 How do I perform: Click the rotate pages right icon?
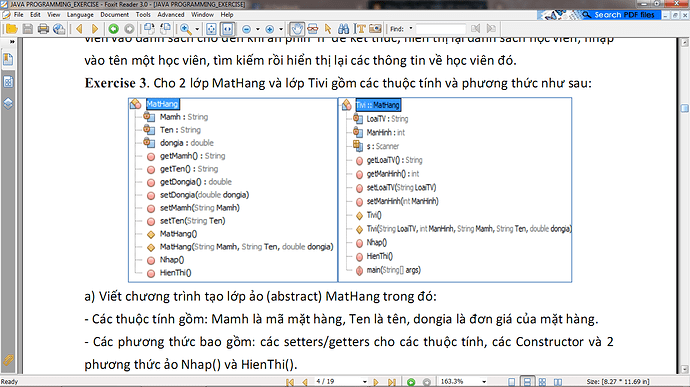click(x=165, y=29)
